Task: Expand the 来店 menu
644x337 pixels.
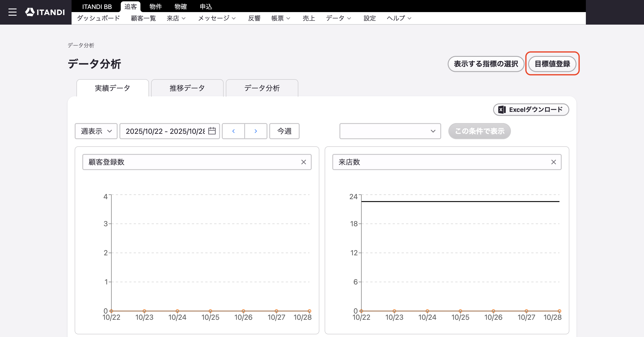Action: tap(176, 18)
